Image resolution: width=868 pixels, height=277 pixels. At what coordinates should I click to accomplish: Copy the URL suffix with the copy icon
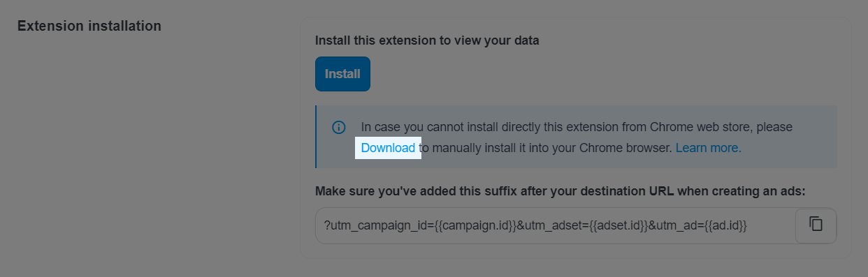point(816,225)
